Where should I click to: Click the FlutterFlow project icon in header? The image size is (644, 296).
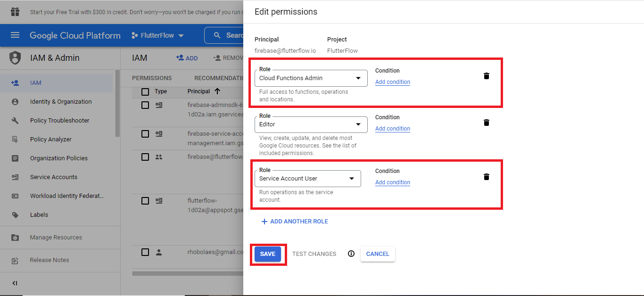tap(134, 35)
